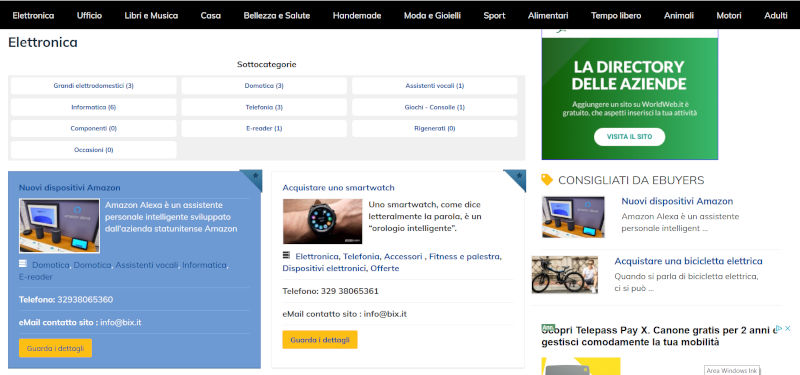
Task: Open the Bellezza e Salute menu
Action: click(277, 16)
